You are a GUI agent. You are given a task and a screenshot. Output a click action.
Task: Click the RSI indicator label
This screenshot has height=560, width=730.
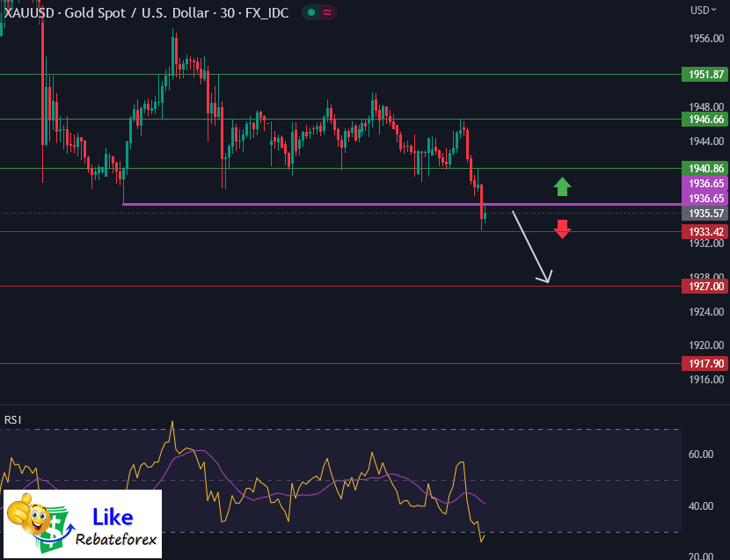(12, 420)
